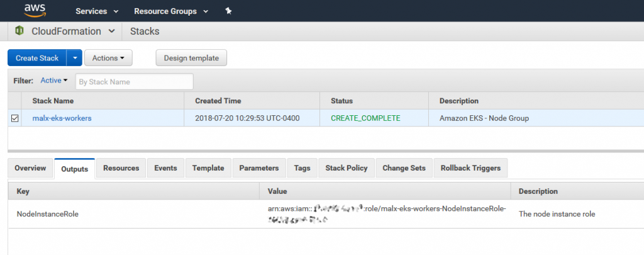
Task: Click the CloudFormation service icon
Action: click(x=19, y=31)
